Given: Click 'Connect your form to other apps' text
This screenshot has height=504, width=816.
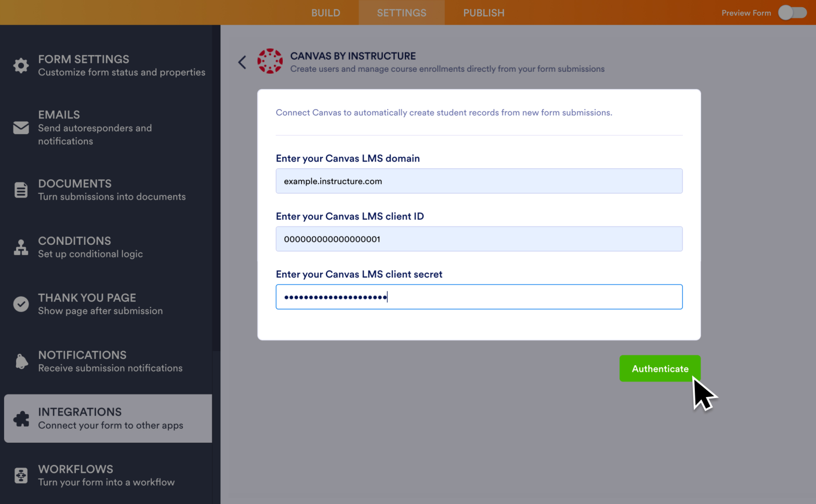Looking at the screenshot, I should coord(111,426).
